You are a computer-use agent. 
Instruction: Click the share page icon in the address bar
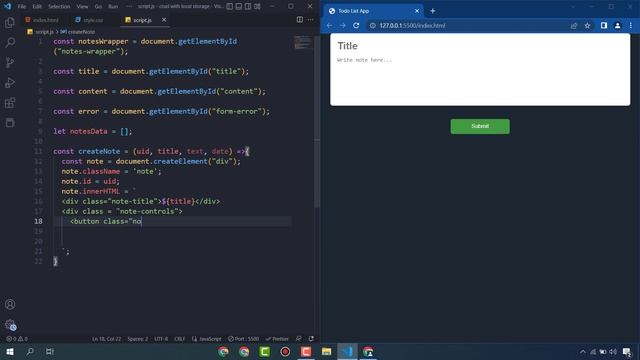(574, 25)
